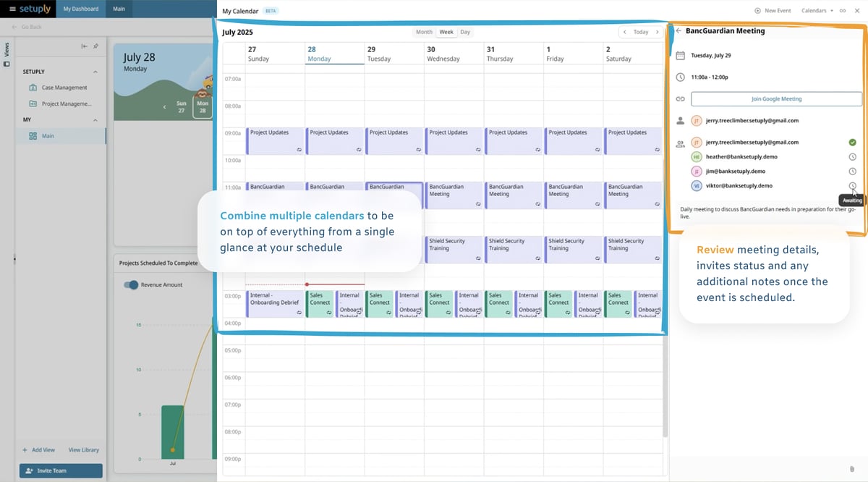The image size is (868, 482).
Task: Collapse the MY section chevron
Action: click(95, 120)
